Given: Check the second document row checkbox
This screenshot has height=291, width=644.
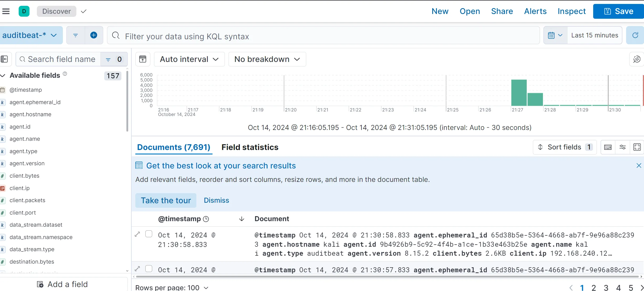Looking at the screenshot, I should [149, 268].
